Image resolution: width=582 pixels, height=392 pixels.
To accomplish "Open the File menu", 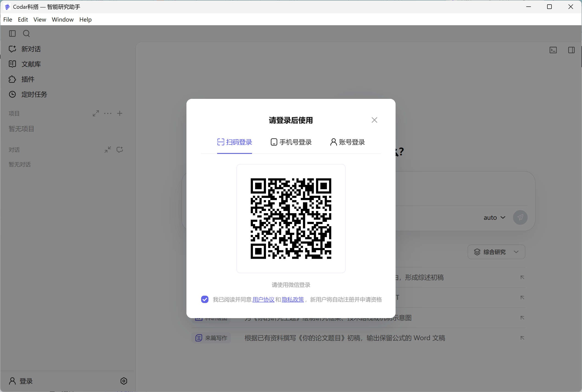I will 8,19.
